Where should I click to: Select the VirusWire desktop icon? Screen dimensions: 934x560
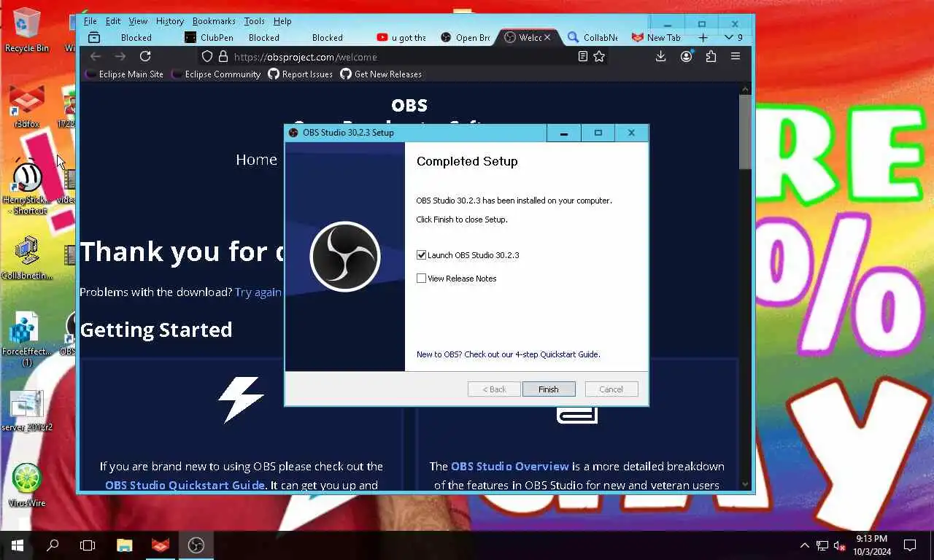point(27,485)
